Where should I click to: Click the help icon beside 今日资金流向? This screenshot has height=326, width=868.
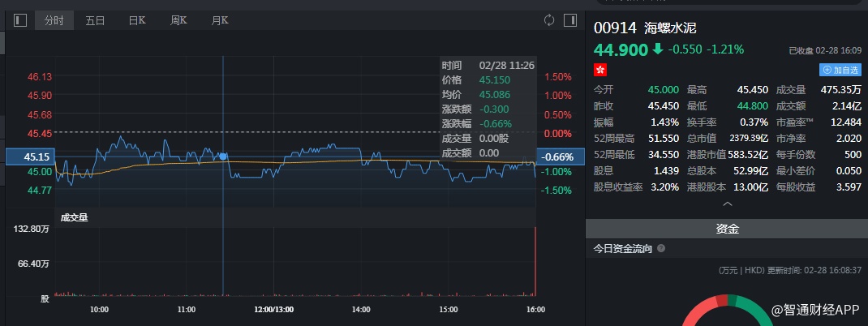tap(661, 249)
